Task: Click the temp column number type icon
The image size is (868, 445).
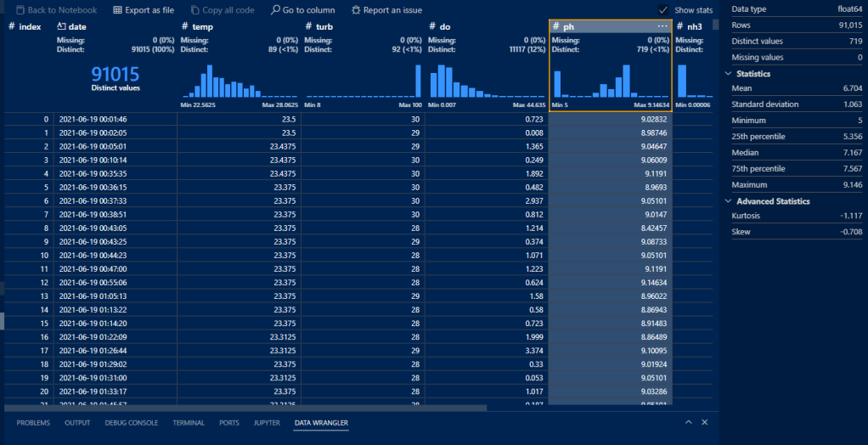Action: (x=184, y=27)
